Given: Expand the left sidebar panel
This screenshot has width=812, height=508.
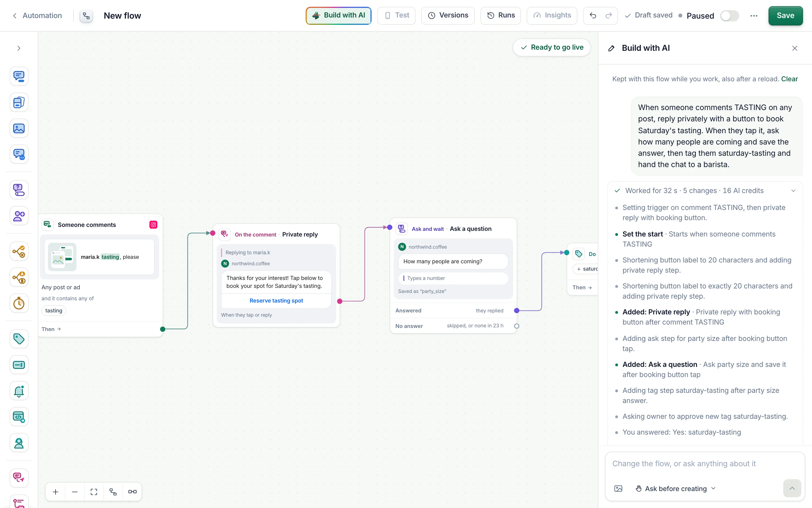Looking at the screenshot, I should click(x=19, y=48).
